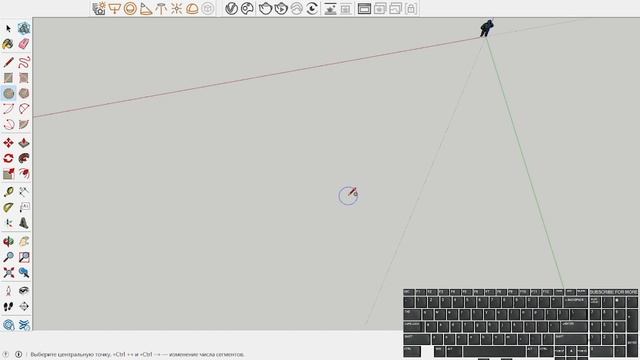Activate the Walk footprints tool
The image size is (640, 360).
coord(9,307)
